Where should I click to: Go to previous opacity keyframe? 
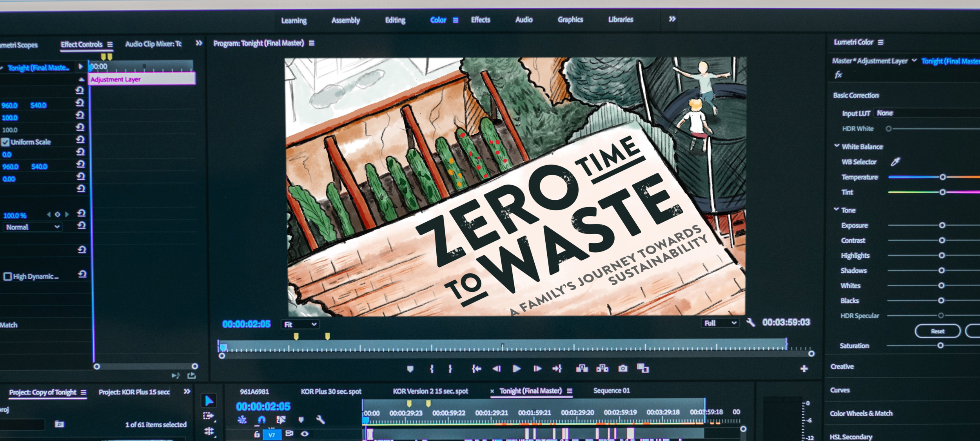(x=49, y=215)
